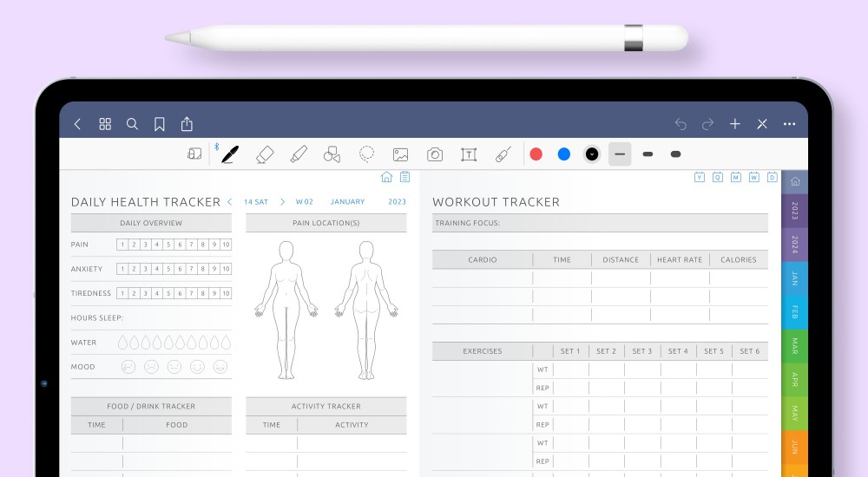Undo the last stroke

tap(681, 125)
